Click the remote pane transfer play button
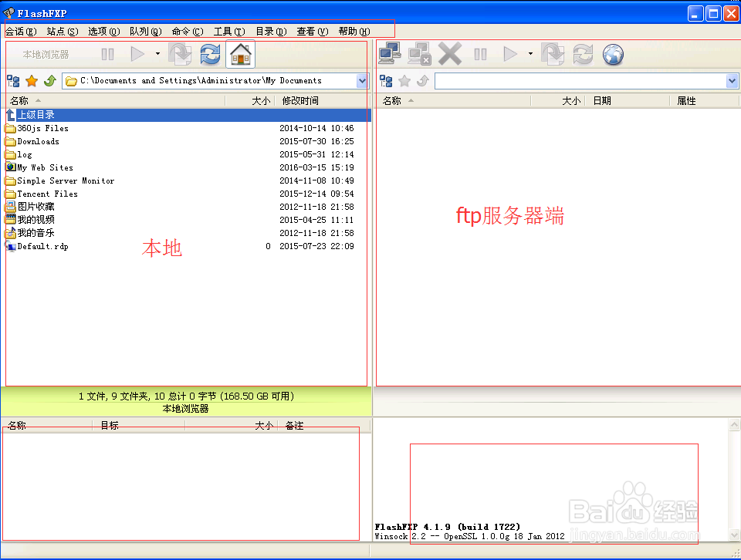Viewport: 741px width, 560px height. click(x=510, y=54)
